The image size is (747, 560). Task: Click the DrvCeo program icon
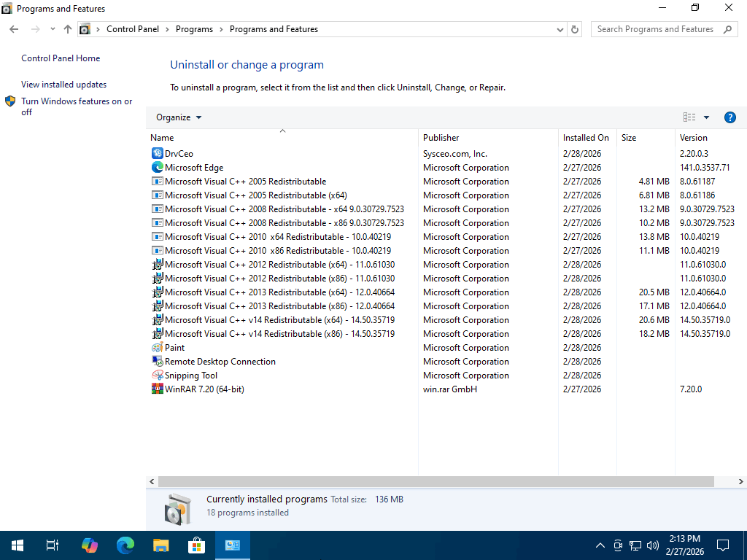pos(157,154)
